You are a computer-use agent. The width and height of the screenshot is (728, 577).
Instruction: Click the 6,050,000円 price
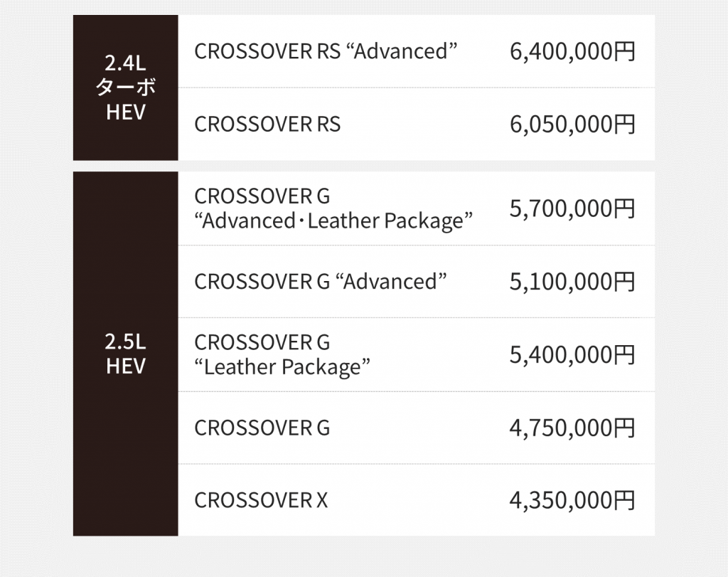(x=572, y=124)
